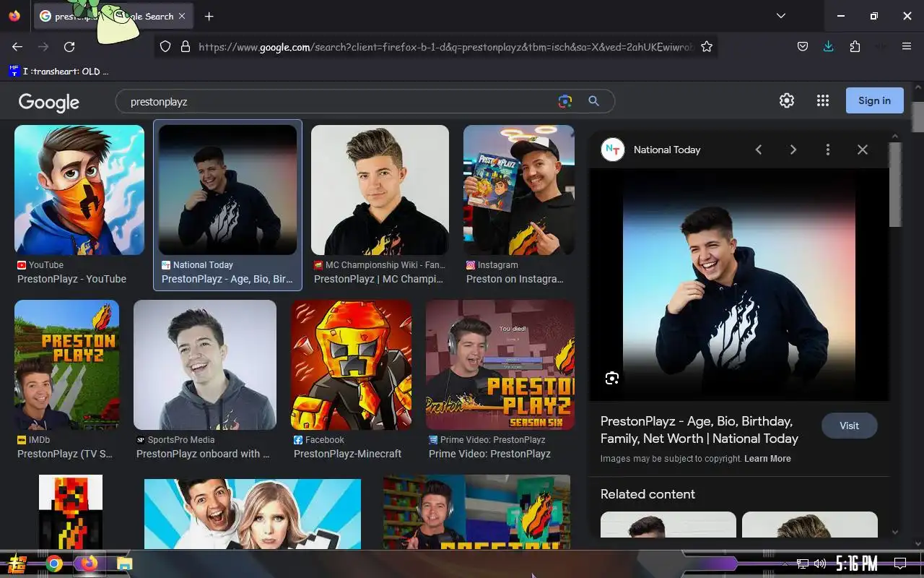Open the PrestonPlayz National Today title link
The image size is (924, 578).
tap(699, 430)
